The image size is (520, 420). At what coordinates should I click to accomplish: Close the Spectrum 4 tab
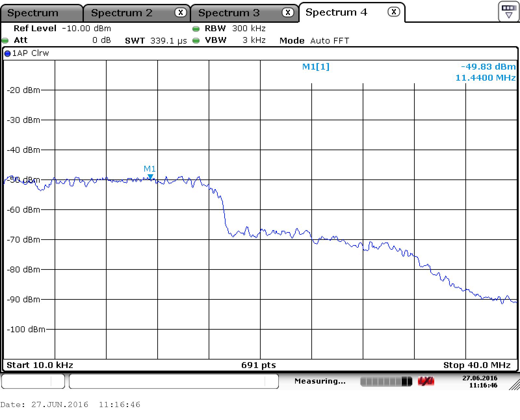pos(394,12)
